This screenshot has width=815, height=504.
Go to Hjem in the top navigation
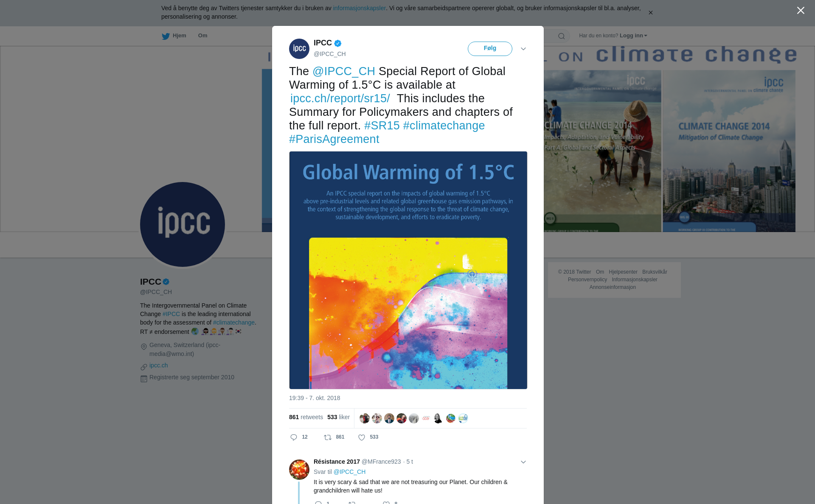point(179,36)
